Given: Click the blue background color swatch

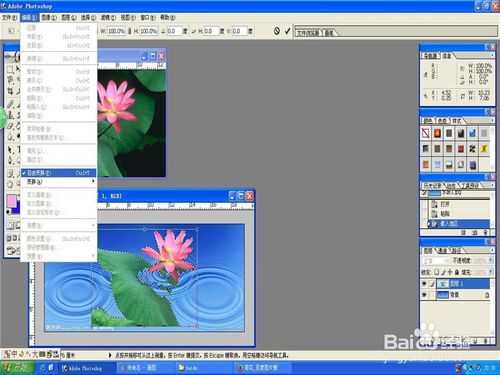Looking at the screenshot, I should [x=18, y=209].
